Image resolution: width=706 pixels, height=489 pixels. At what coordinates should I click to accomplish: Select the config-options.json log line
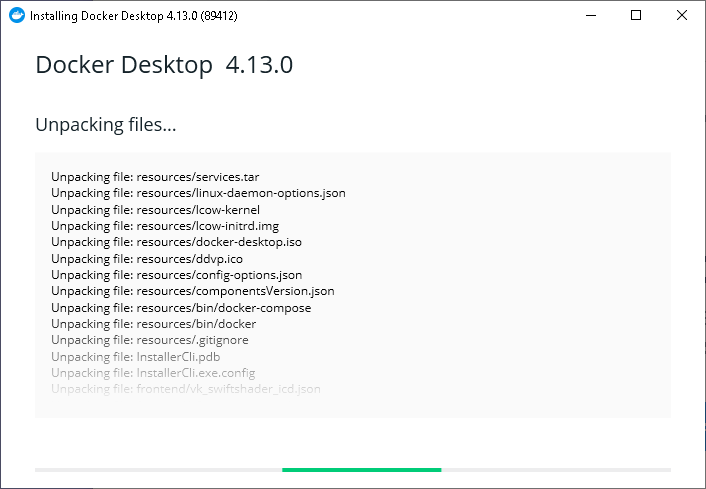(176, 275)
